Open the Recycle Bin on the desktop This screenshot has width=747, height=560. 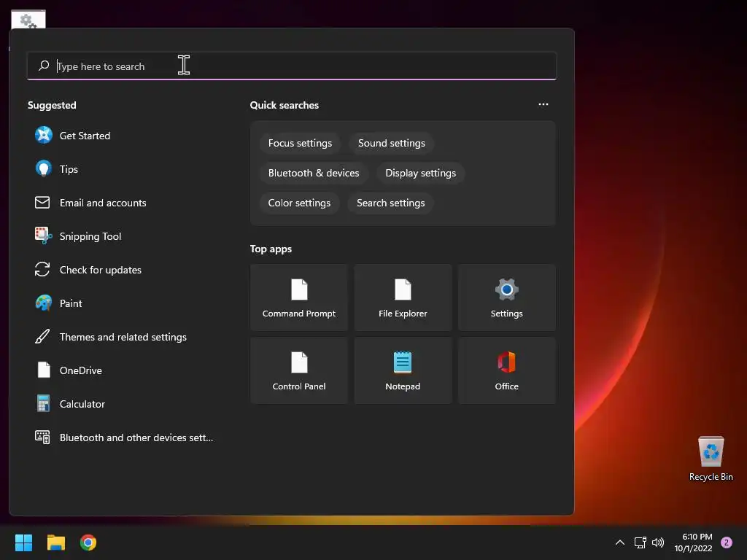point(711,459)
